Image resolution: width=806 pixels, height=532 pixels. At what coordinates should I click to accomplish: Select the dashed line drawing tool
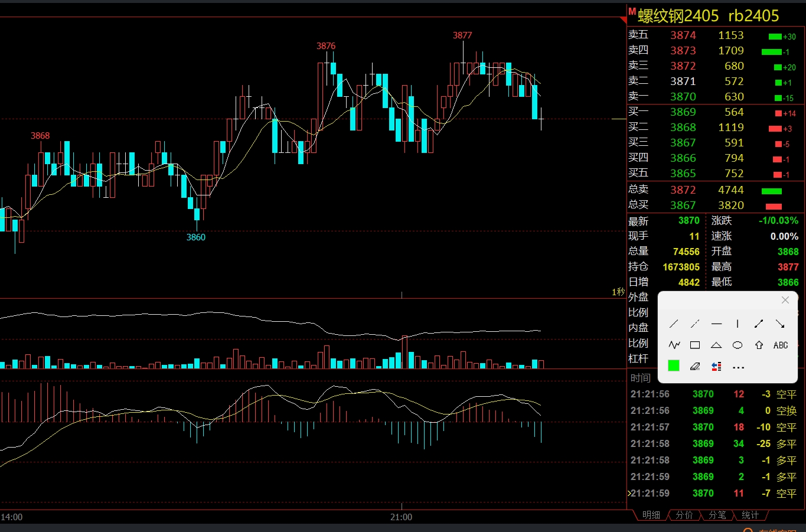pyautogui.click(x=695, y=324)
